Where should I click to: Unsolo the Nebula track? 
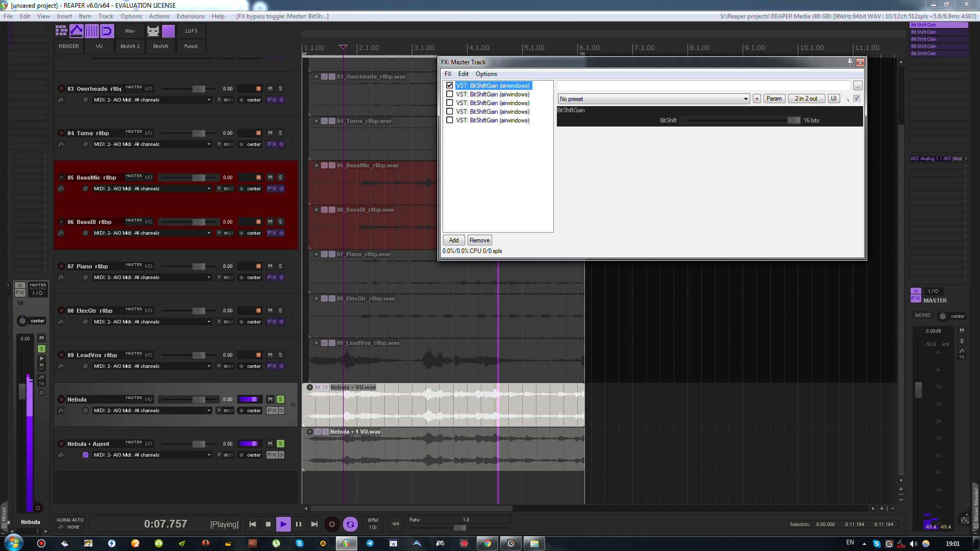280,399
